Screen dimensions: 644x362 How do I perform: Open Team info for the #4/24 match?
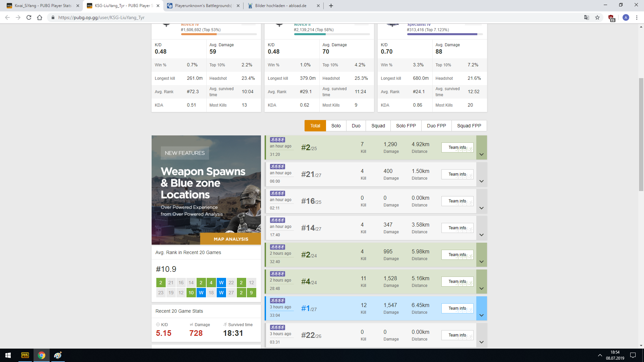coord(457,282)
